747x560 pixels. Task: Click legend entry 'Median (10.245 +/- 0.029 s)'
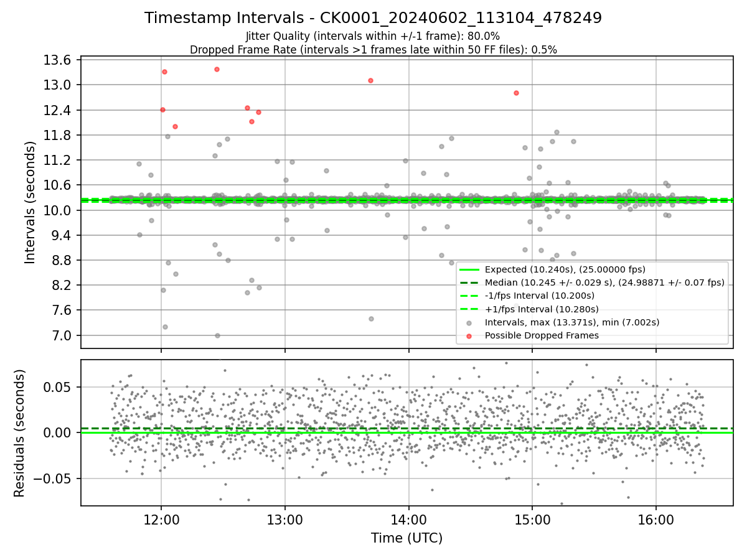pos(604,282)
